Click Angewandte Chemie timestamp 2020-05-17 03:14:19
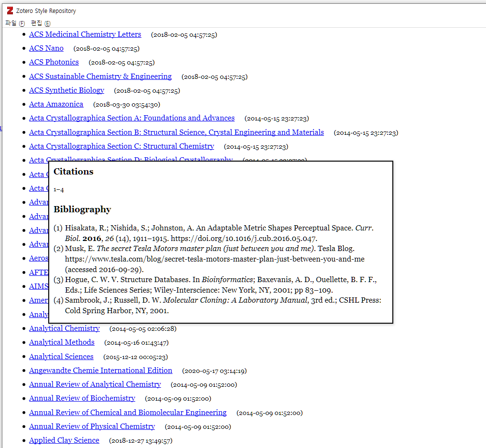The width and height of the screenshot is (486, 448). (x=214, y=371)
